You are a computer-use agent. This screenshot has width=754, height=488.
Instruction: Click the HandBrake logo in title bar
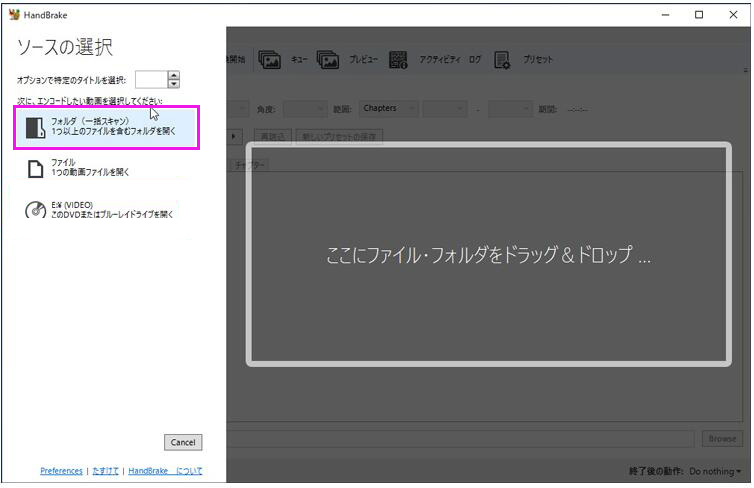(13, 14)
